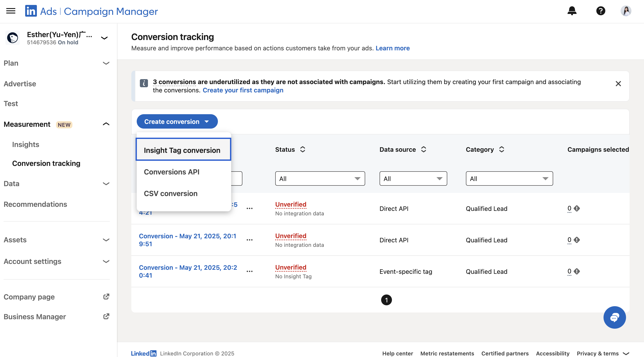Click Create your first campaign link
644x357 pixels.
click(x=243, y=90)
